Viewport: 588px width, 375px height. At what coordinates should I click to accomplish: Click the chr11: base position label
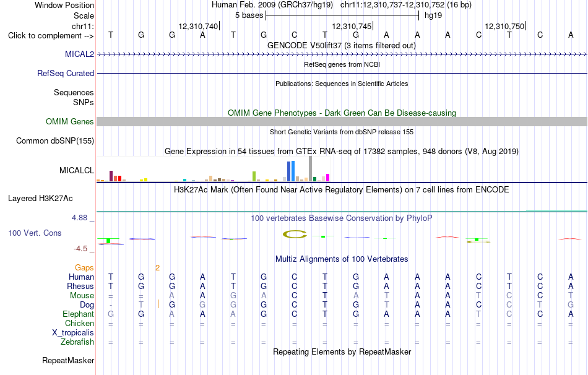82,26
